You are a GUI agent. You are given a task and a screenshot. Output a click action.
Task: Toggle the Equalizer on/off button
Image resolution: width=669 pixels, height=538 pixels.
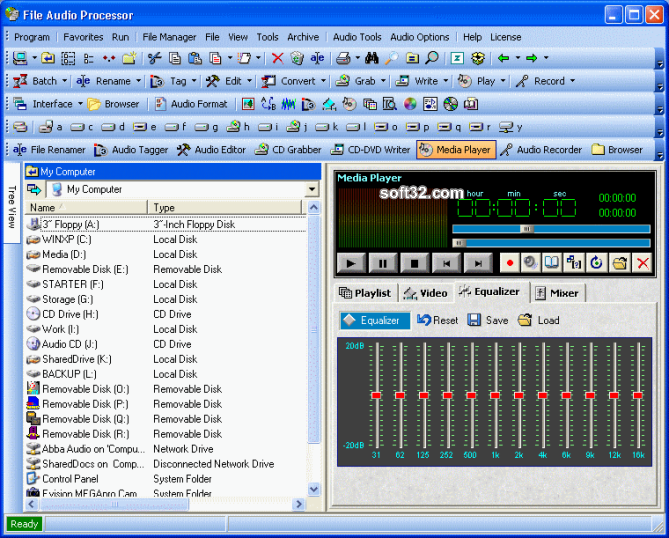pos(375,320)
